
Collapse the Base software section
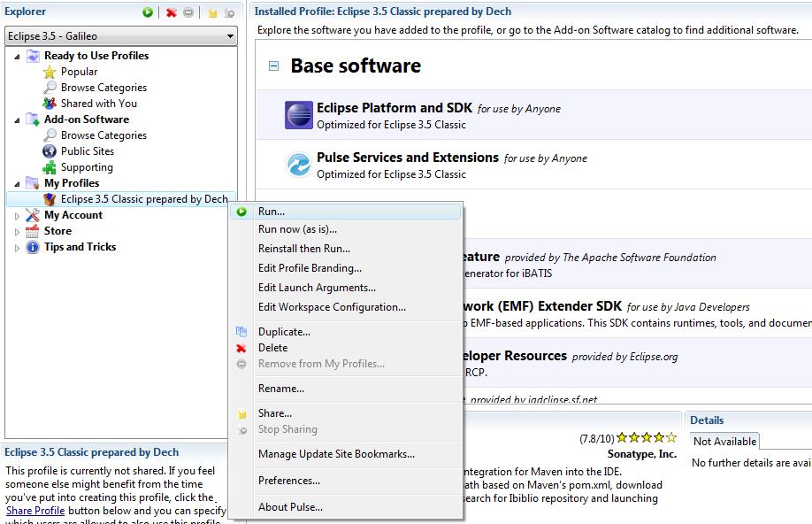pyautogui.click(x=273, y=65)
